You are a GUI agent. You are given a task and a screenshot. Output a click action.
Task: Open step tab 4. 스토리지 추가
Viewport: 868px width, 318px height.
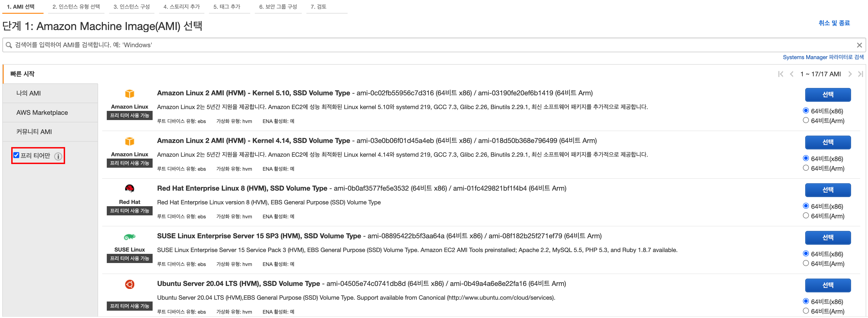(182, 7)
